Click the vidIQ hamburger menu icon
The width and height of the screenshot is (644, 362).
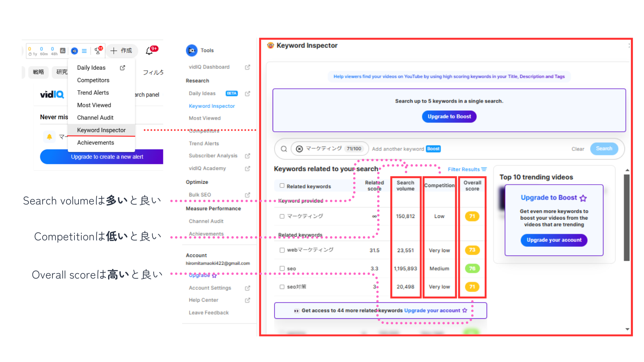(x=84, y=51)
